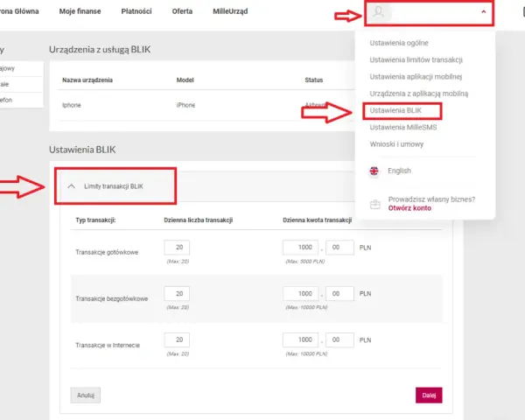Click the Dzienna liczba transakcji header
Image resolution: width=525 pixels, height=420 pixels.
199,220
